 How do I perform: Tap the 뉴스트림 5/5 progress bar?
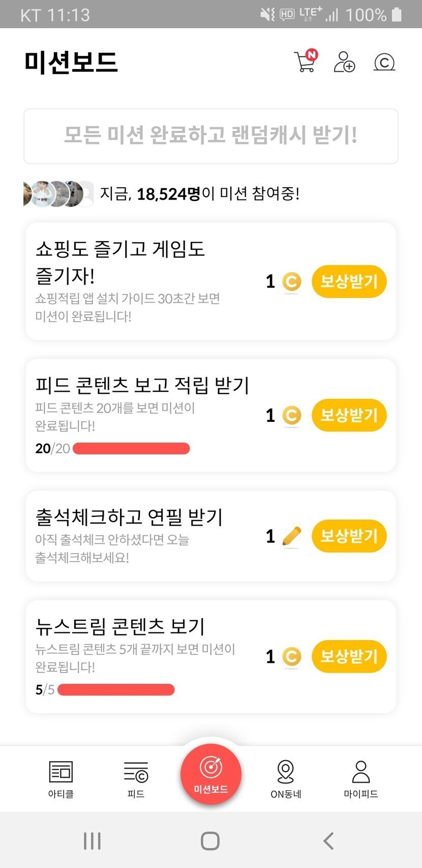(x=116, y=690)
